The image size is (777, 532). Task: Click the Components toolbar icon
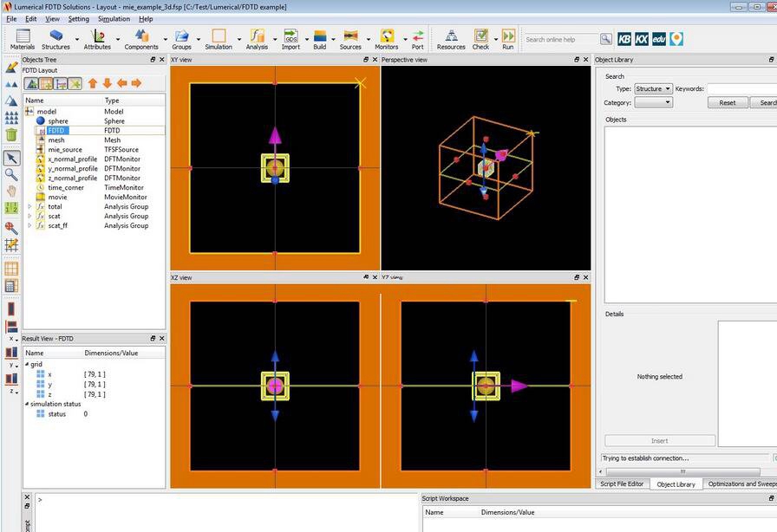click(141, 39)
